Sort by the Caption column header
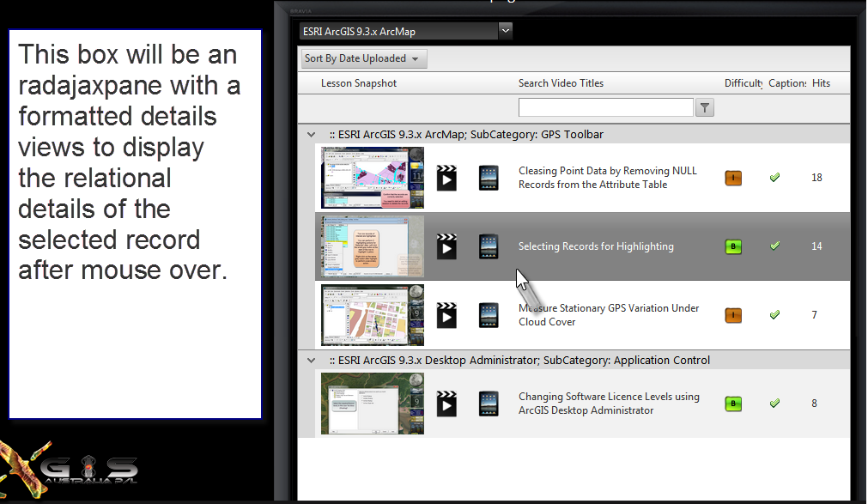The height and width of the screenshot is (504, 868). click(x=787, y=83)
